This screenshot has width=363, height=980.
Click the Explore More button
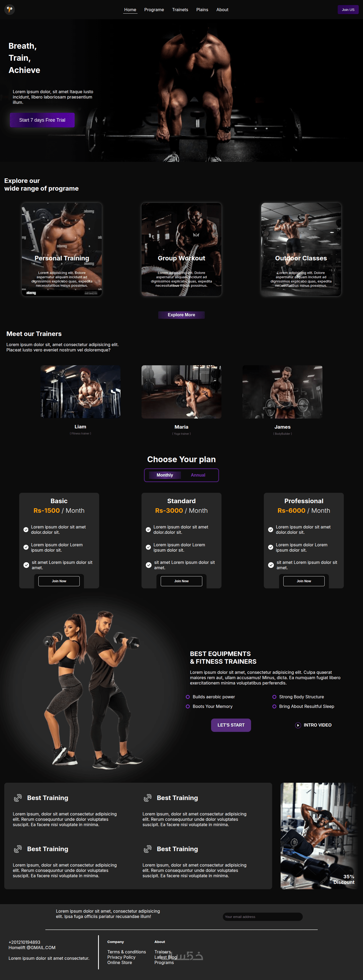[x=181, y=315]
